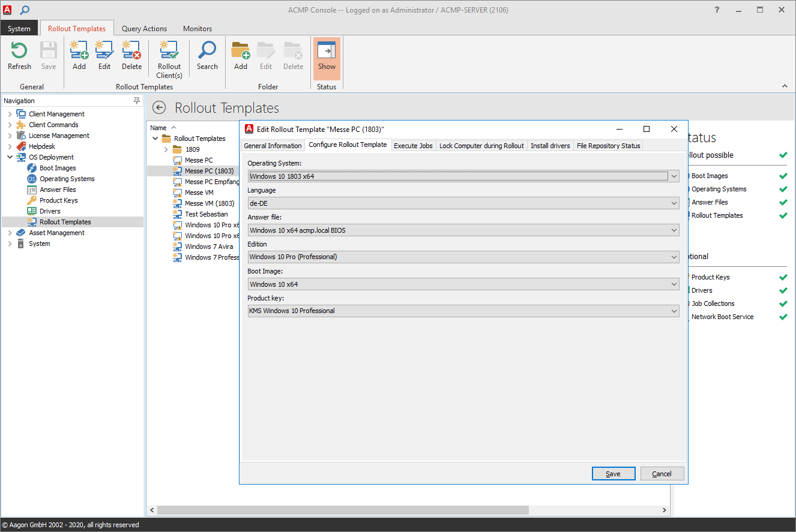796x532 pixels.
Task: Switch to the General Information tab
Action: pos(273,146)
